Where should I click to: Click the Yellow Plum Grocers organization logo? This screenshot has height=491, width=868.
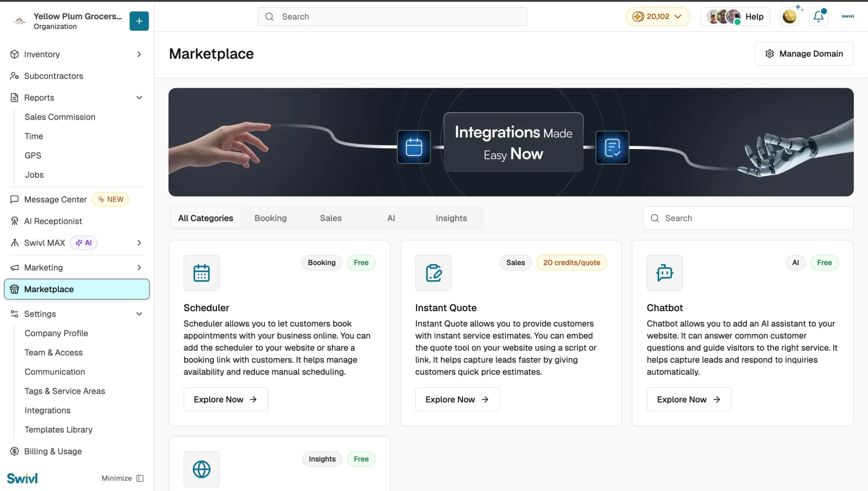point(19,21)
